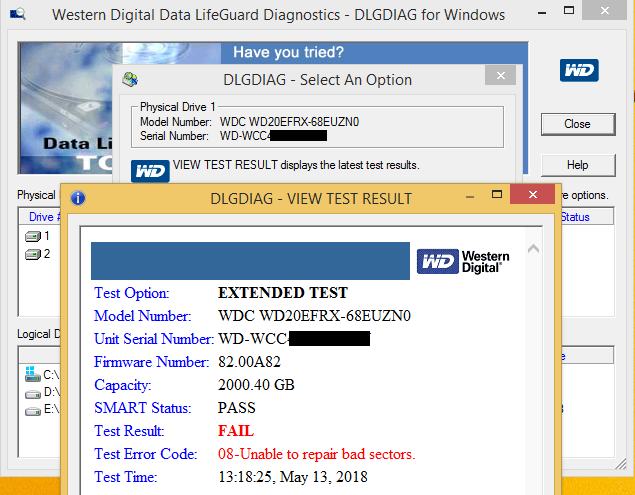The height and width of the screenshot is (495, 635).
Task: Select the E:\ logical drive icon
Action: click(33, 411)
